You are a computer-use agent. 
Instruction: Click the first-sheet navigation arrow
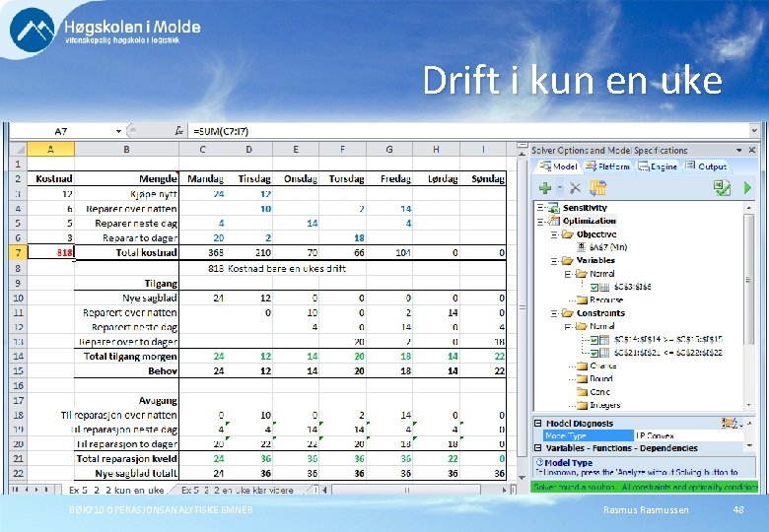pos(15,490)
